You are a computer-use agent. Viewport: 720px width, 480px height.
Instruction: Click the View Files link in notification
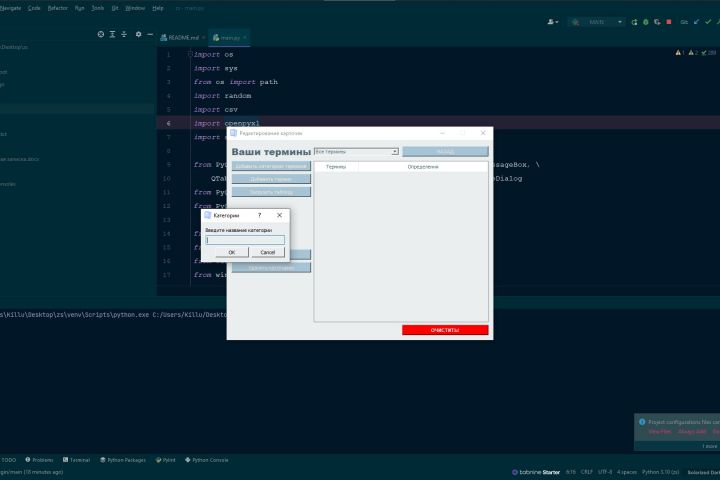coord(660,431)
